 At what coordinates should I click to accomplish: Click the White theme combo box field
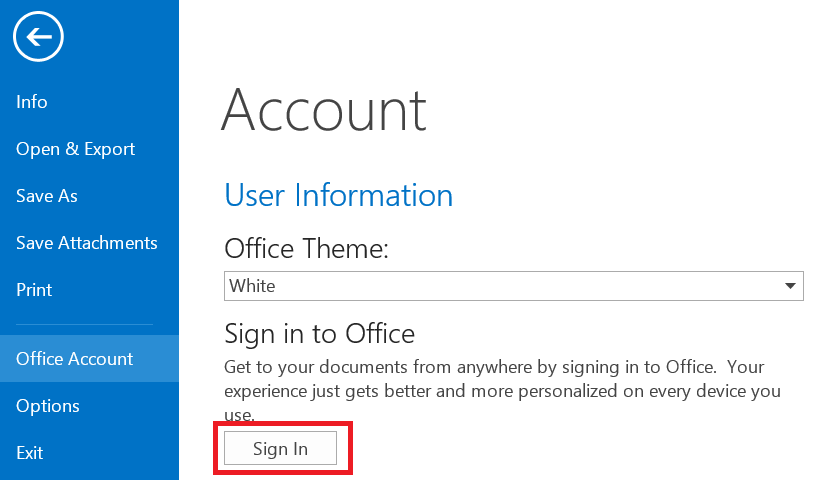pos(500,286)
